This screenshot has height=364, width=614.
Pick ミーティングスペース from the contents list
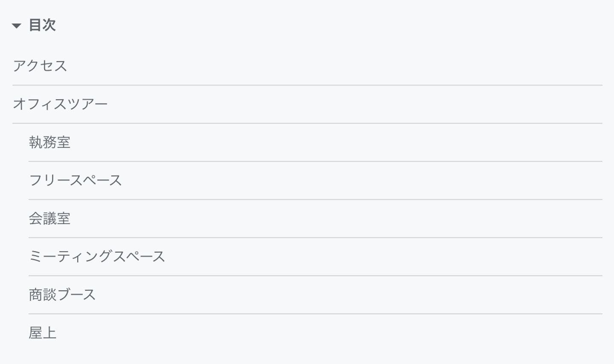(97, 257)
